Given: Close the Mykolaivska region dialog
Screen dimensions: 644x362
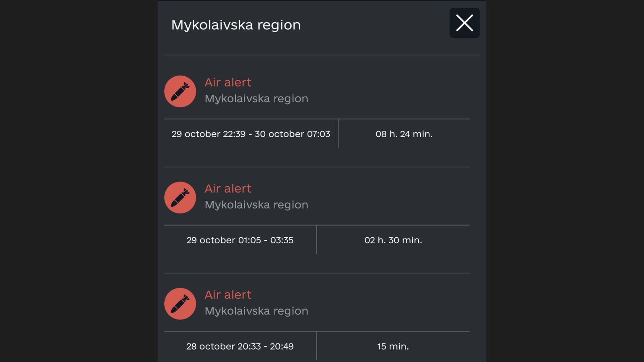Looking at the screenshot, I should pyautogui.click(x=464, y=23).
